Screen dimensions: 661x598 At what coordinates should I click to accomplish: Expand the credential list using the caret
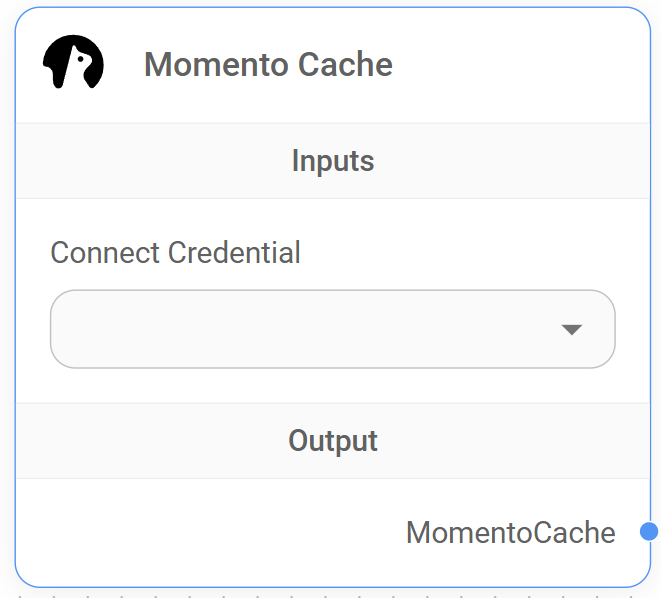tap(572, 329)
